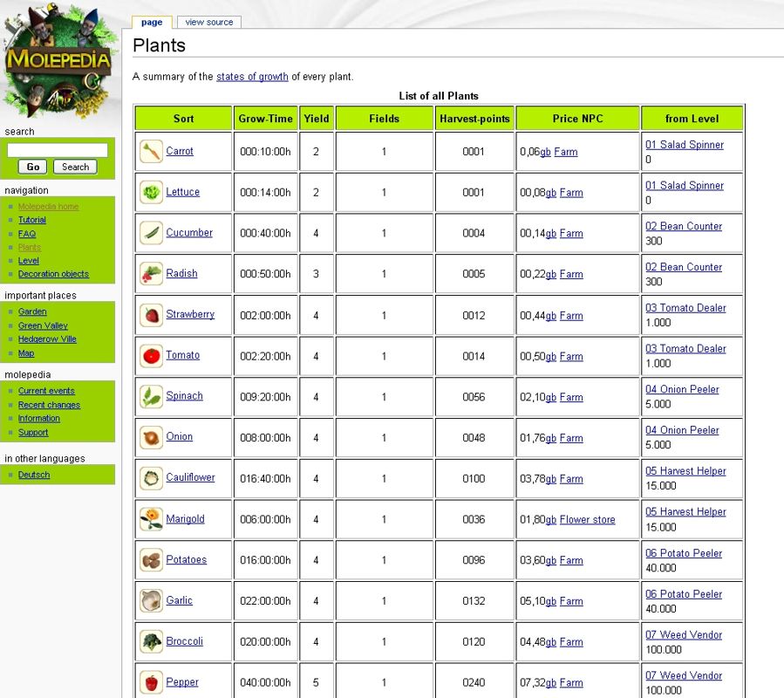The image size is (784, 698).
Task: Click the tomato plant icon
Action: [151, 356]
